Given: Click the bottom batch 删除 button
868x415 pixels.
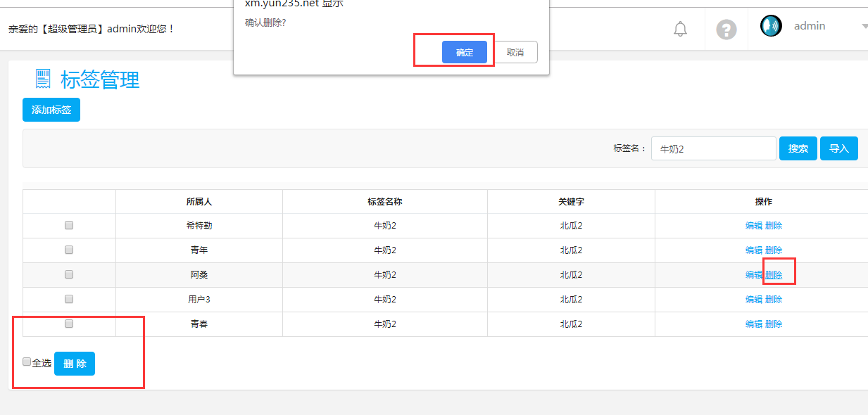Looking at the screenshot, I should (75, 364).
